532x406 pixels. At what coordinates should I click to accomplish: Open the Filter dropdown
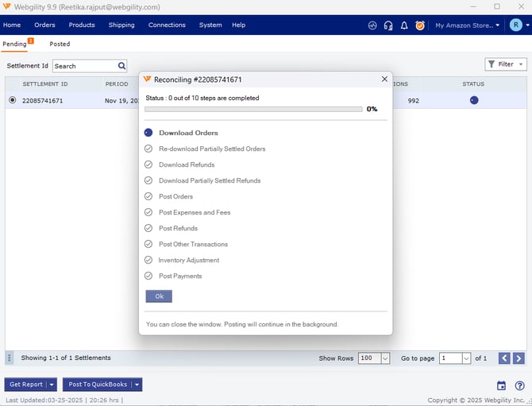(x=506, y=64)
